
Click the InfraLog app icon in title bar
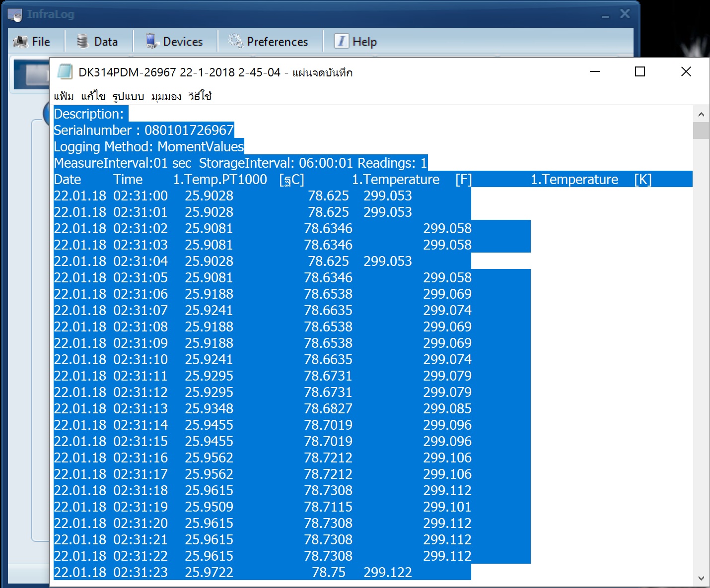(15, 14)
